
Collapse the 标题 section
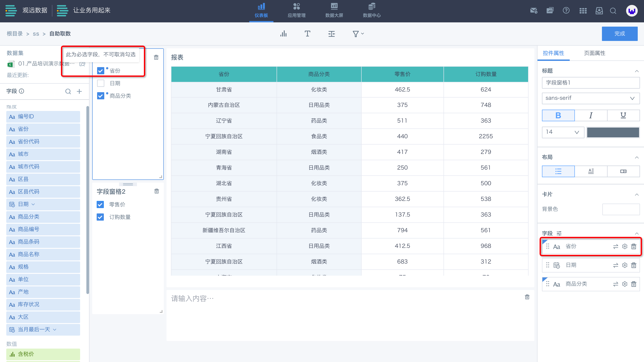coord(636,71)
